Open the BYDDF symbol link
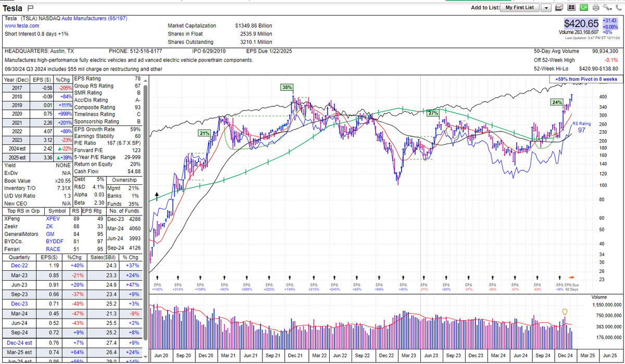 [x=55, y=242]
